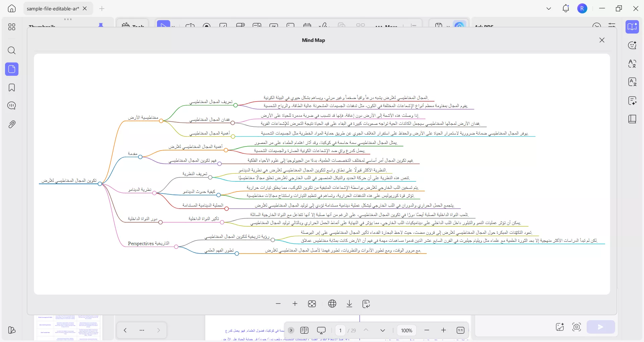The width and height of the screenshot is (644, 342).
Task: Collapse the 'فقدان المجال المغناطيسي' node circle
Action: [232, 123]
